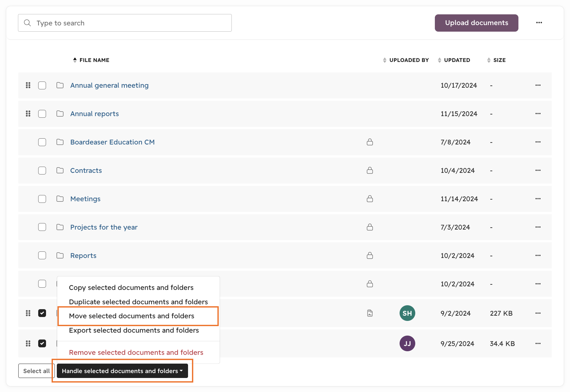Open the top-right more options ellipsis
570x392 pixels.
click(x=539, y=23)
